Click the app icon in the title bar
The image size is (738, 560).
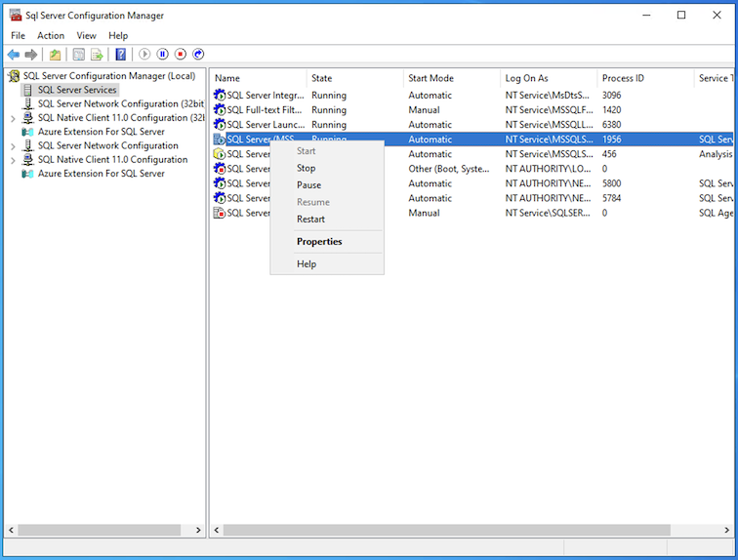coord(16,15)
